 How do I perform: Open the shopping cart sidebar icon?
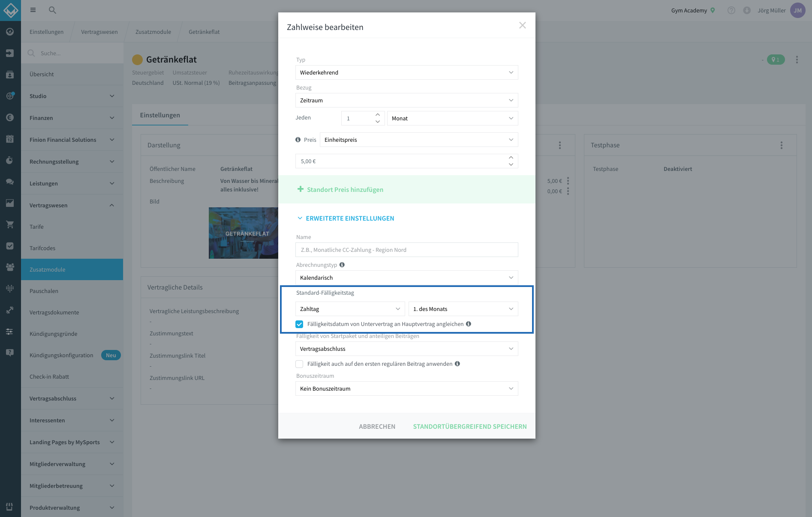coord(10,224)
